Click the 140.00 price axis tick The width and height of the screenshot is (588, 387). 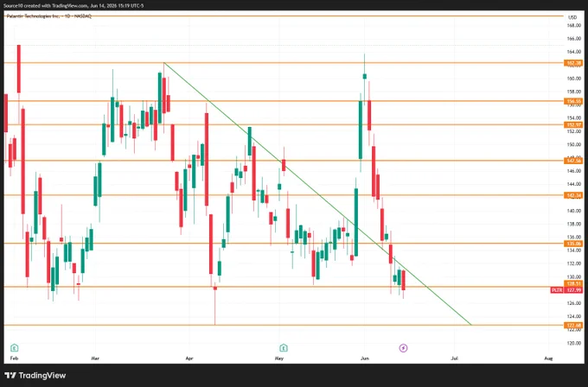574,211
